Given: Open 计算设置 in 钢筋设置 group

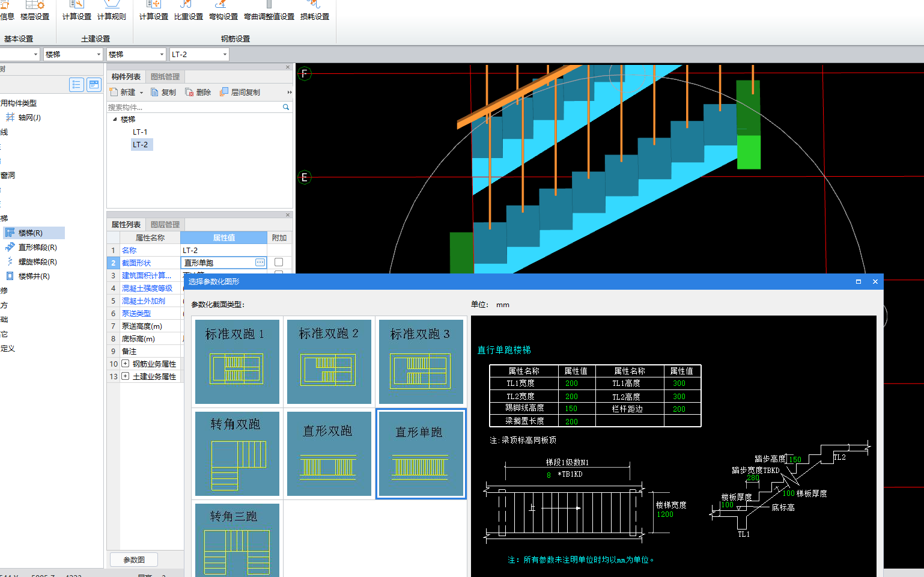Looking at the screenshot, I should (154, 11).
